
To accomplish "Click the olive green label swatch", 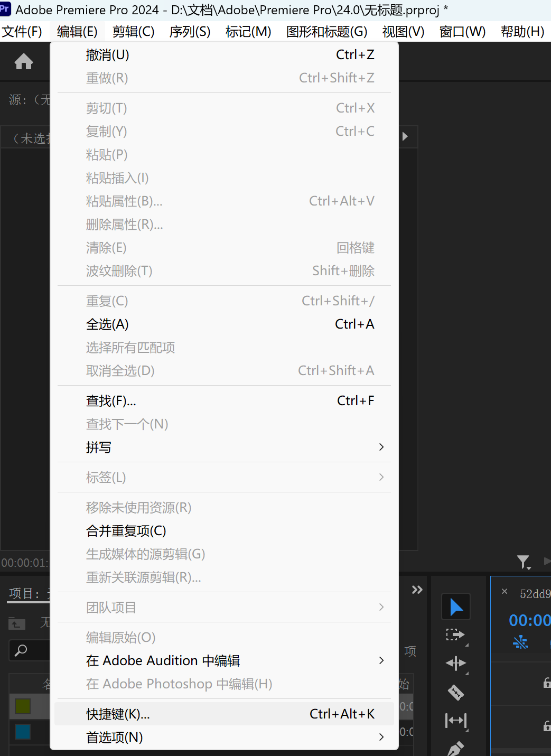I will tap(23, 706).
